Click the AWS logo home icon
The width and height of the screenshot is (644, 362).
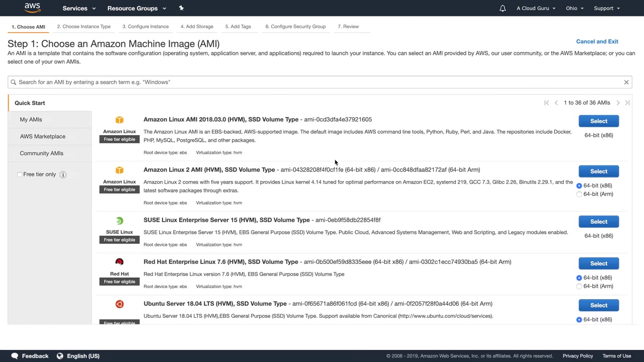[x=32, y=8]
